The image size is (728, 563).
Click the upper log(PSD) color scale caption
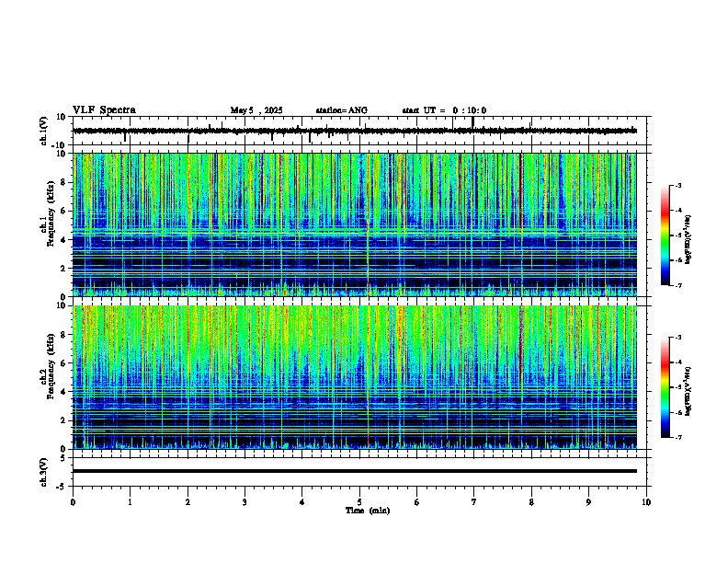pyautogui.click(x=688, y=240)
